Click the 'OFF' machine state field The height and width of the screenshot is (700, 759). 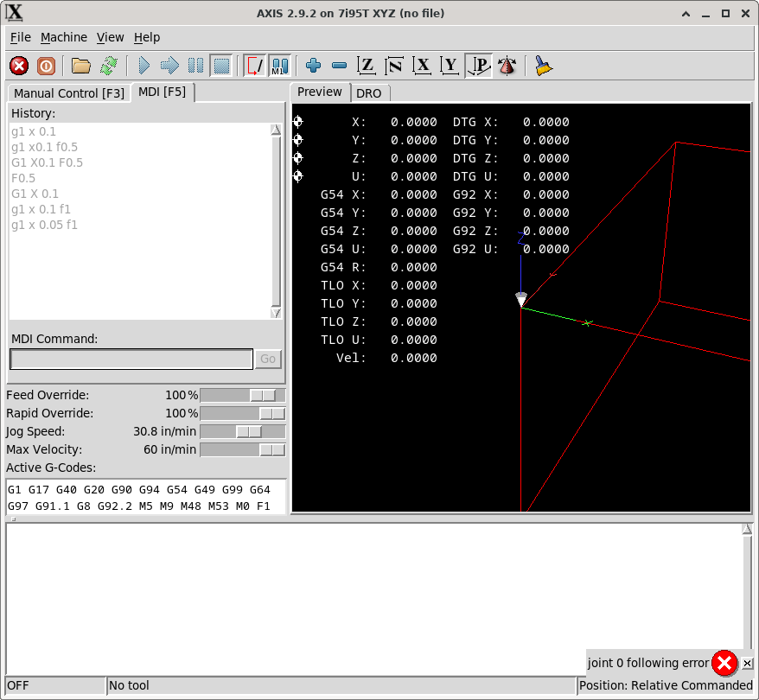tap(54, 685)
